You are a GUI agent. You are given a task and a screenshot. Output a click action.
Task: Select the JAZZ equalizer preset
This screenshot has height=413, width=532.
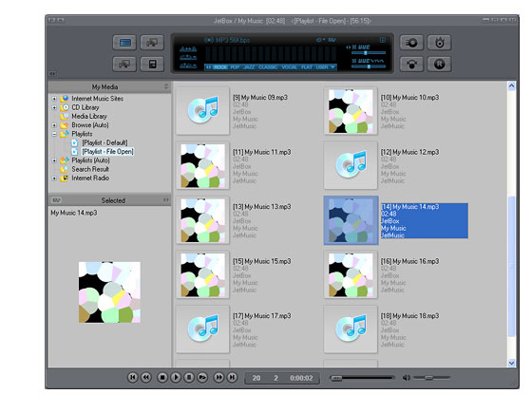click(249, 67)
